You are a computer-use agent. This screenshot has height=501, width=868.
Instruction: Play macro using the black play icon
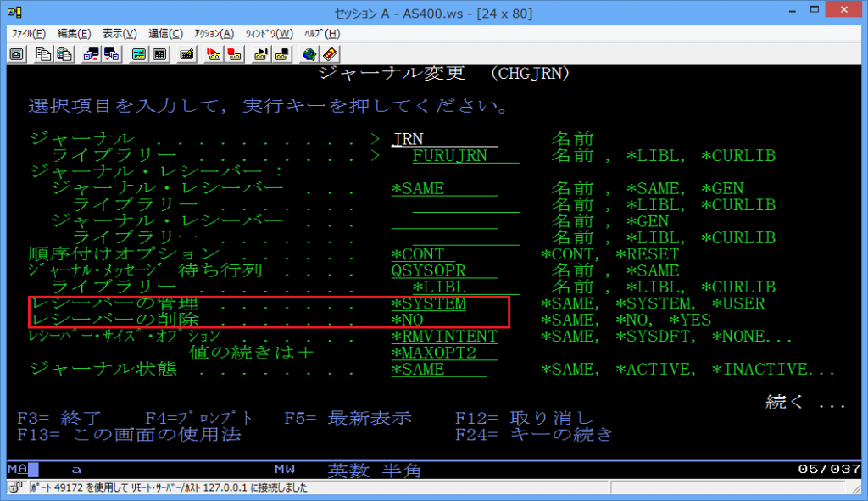[261, 54]
